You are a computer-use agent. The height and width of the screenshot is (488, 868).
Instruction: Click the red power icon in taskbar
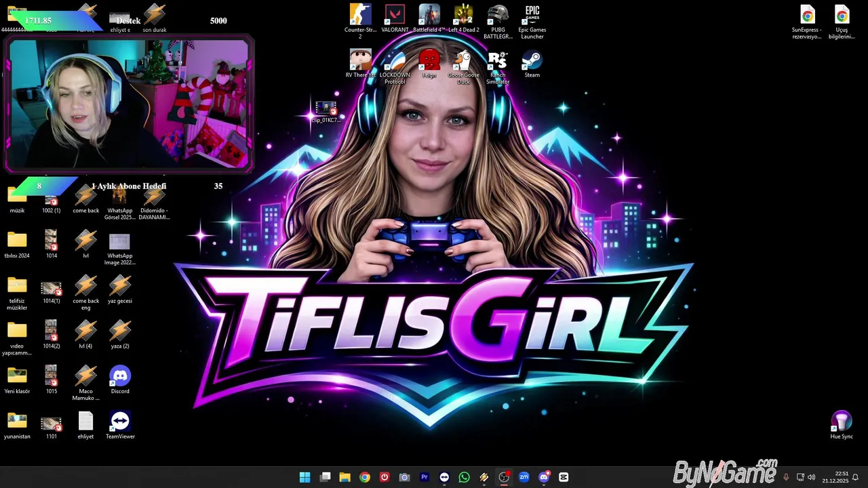[x=384, y=477]
